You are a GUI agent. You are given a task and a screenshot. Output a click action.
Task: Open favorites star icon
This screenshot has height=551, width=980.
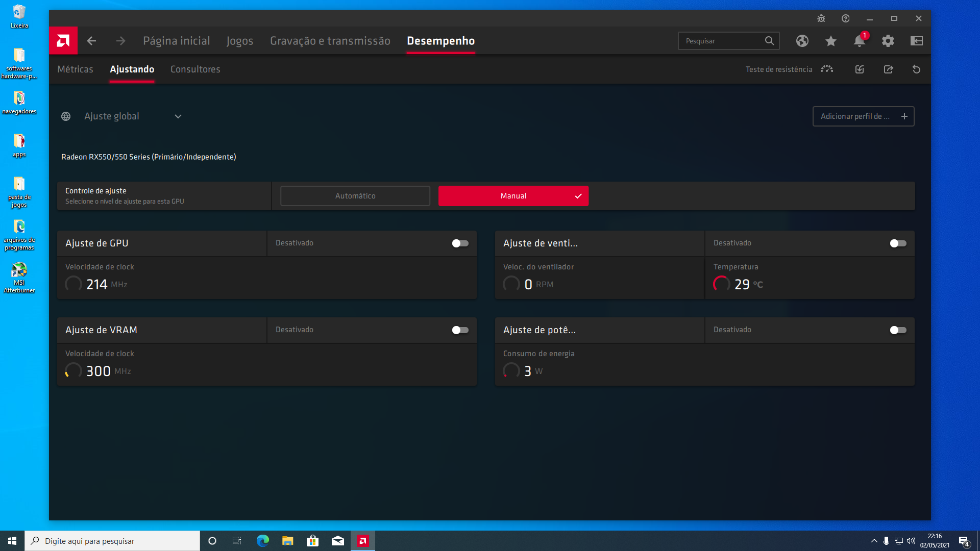point(831,41)
